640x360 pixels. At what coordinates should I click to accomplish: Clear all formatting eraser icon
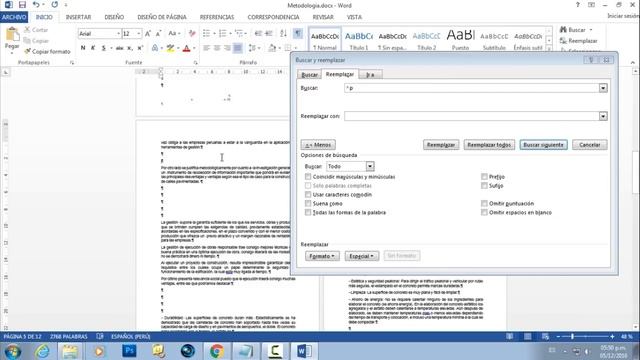point(192,33)
